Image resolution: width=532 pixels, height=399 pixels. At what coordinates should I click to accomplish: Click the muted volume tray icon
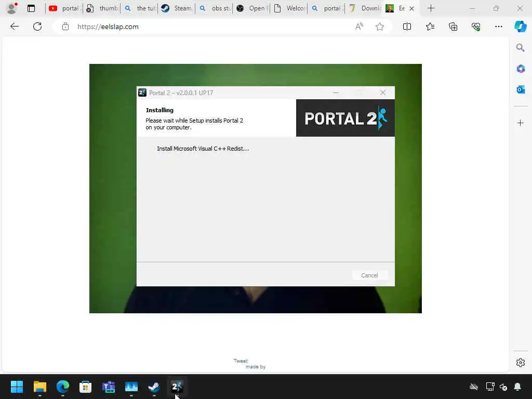pyautogui.click(x=503, y=387)
